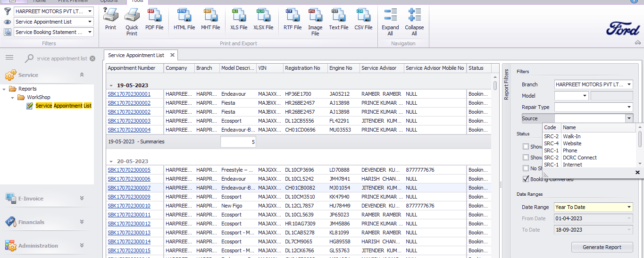Select Internet from the Source list
This screenshot has width=644, height=258.
tap(589, 165)
